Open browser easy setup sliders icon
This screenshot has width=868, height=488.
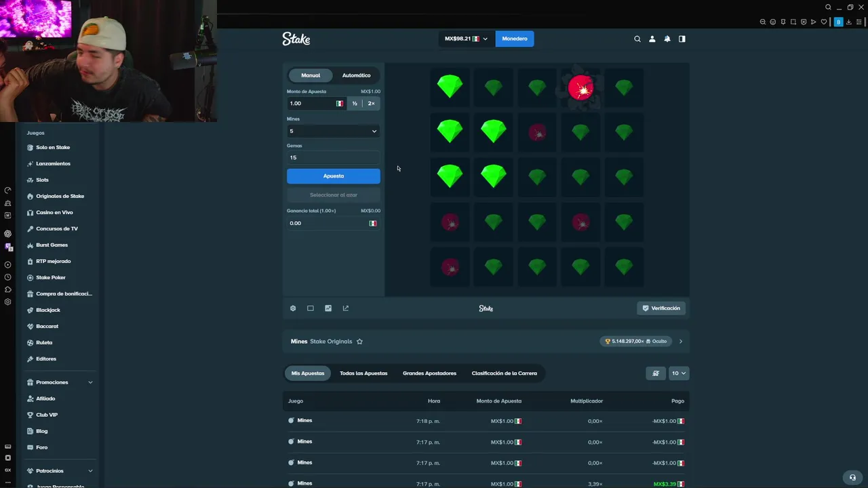coord(859,22)
